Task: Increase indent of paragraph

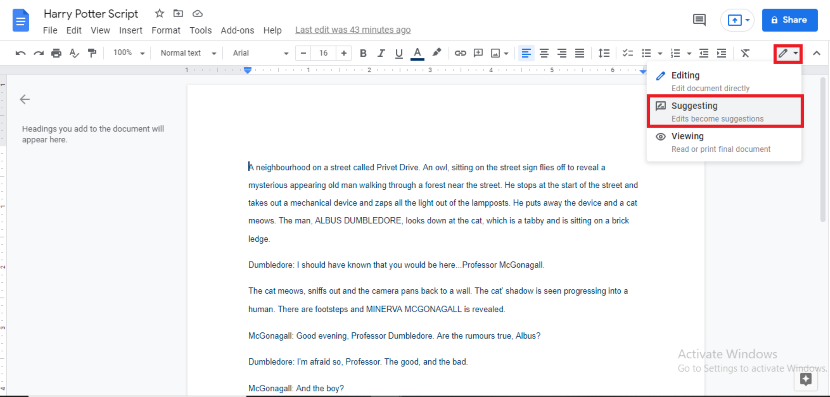Action: [x=721, y=53]
